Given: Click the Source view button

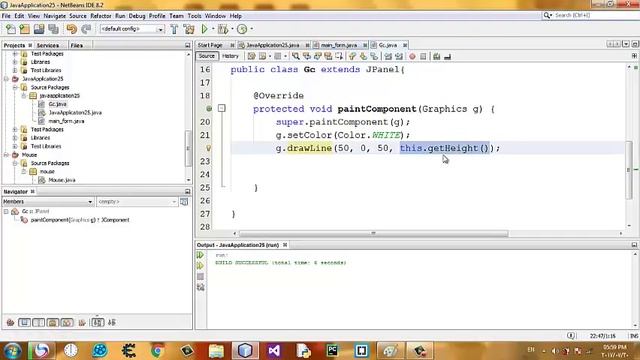Looking at the screenshot, I should 207,56.
